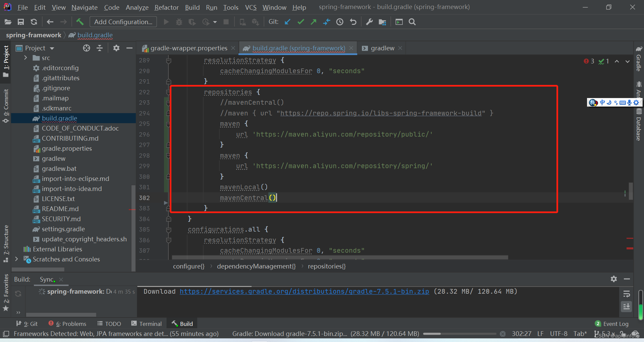Viewport: 644px width, 342px height.
Task: Open Project panel gear options
Action: coord(116,48)
